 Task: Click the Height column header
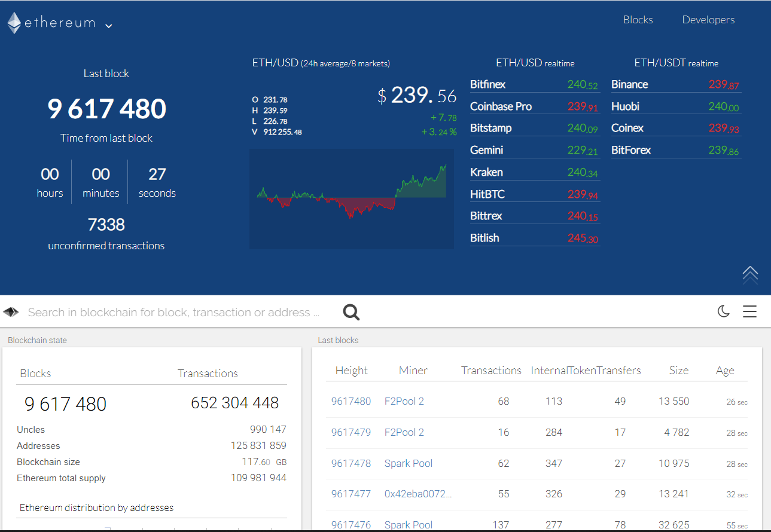[352, 371]
